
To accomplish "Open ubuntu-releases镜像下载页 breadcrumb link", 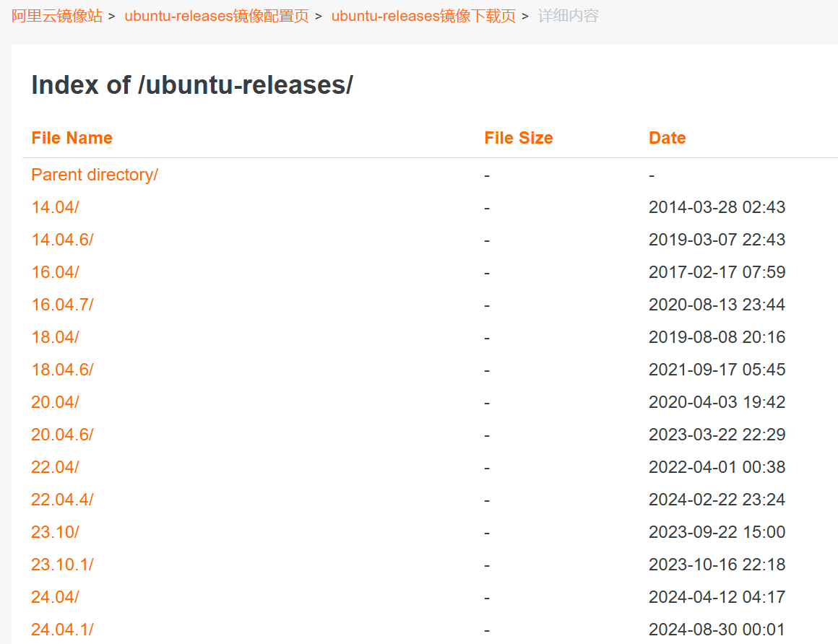I will [x=423, y=16].
